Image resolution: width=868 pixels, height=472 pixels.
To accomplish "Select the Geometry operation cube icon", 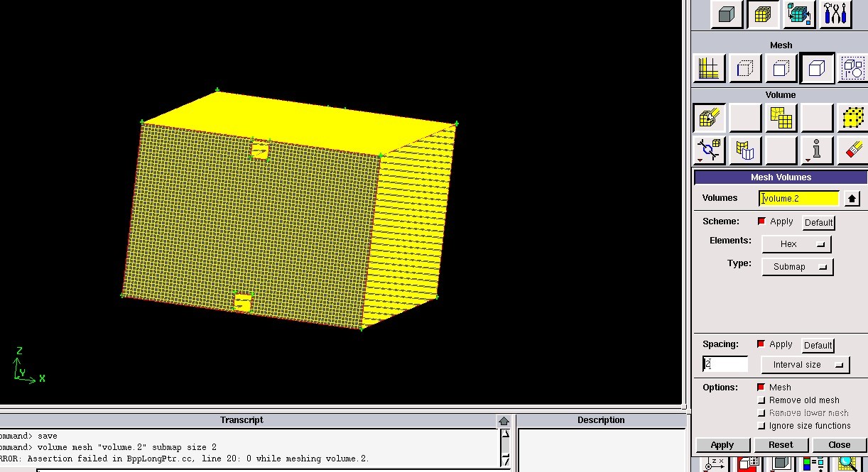I will (726, 14).
